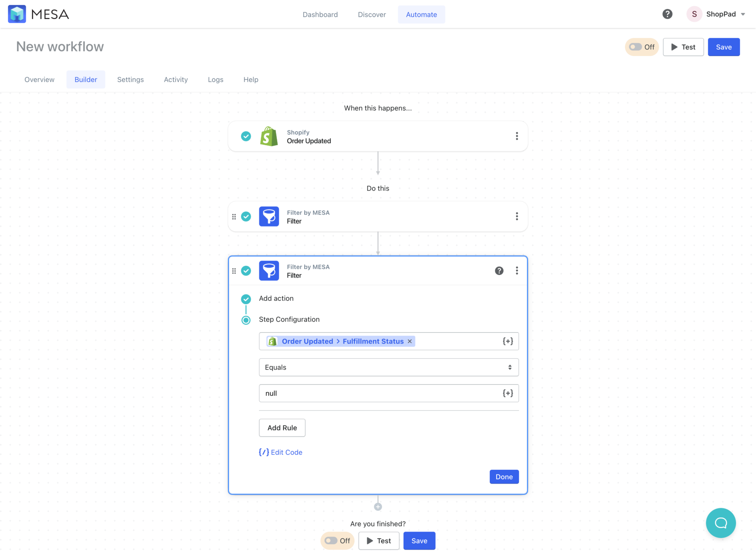Open the three-dot menu on Order Updated step

pyautogui.click(x=517, y=136)
